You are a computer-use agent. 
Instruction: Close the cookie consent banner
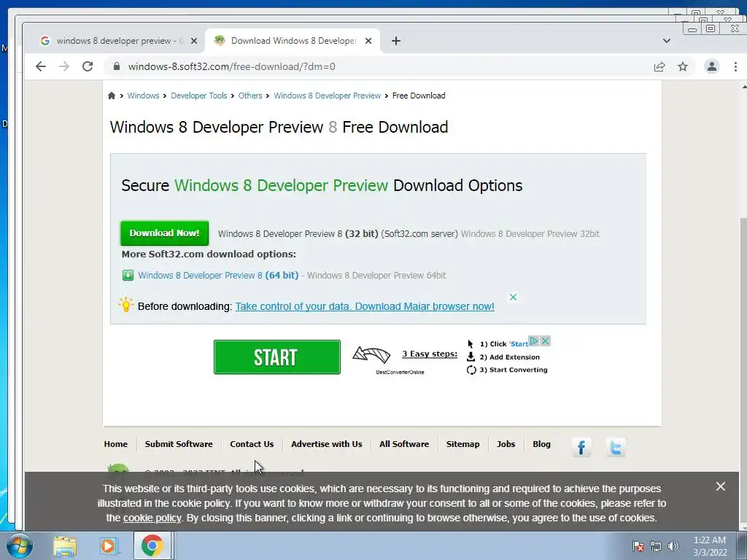pyautogui.click(x=720, y=486)
